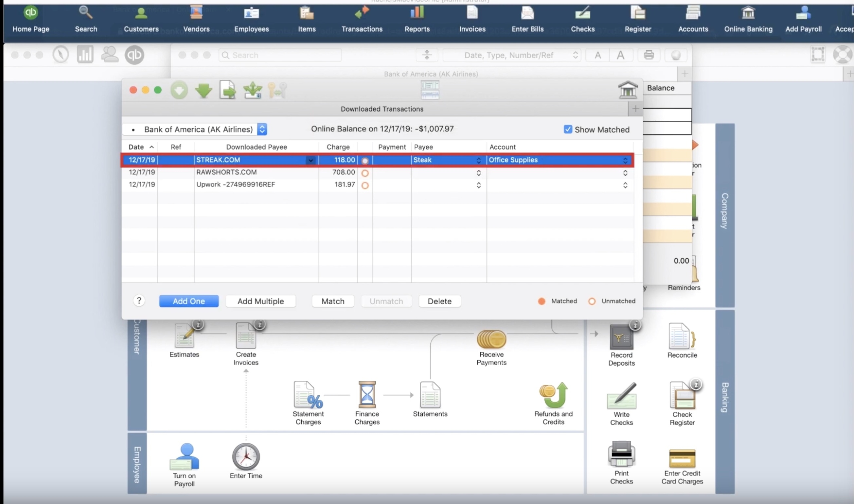This screenshot has height=504, width=854.
Task: Select the Upwork -274969916REF transaction row
Action: [377, 185]
